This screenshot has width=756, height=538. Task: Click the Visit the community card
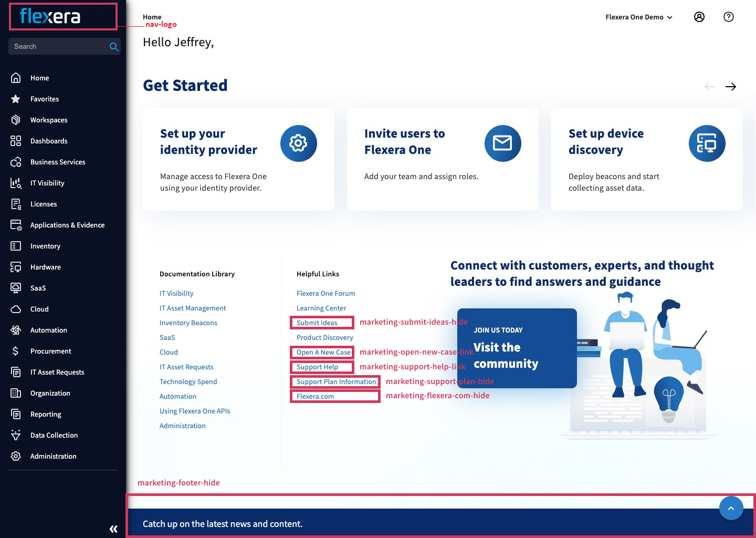coord(517,348)
